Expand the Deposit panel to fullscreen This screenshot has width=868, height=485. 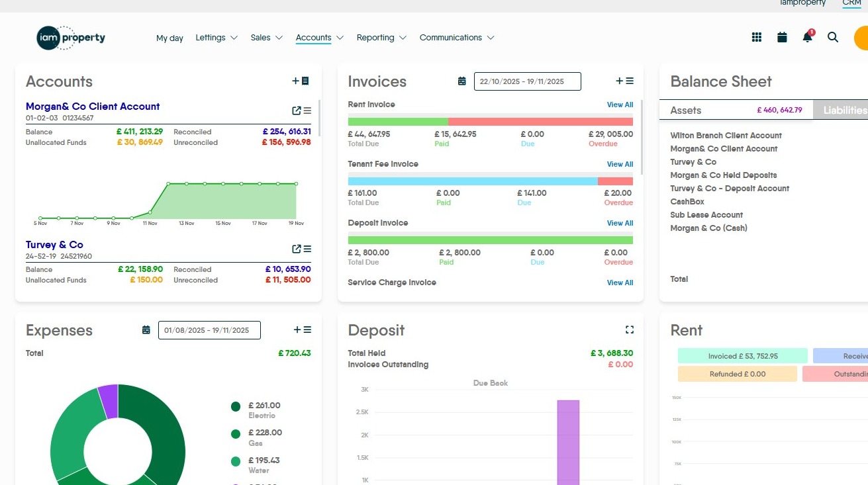(x=630, y=330)
